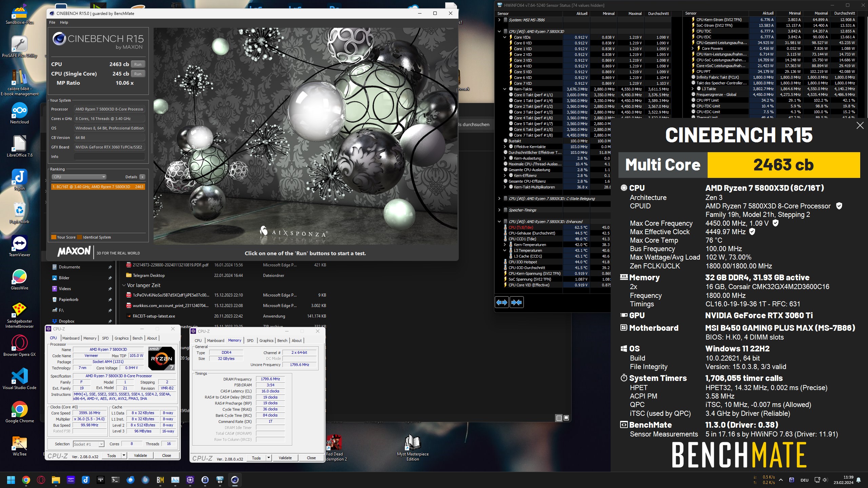Screen dimensions: 868x488
Task: Click Details arrow button in Cinebench Ranking
Action: [x=142, y=177]
